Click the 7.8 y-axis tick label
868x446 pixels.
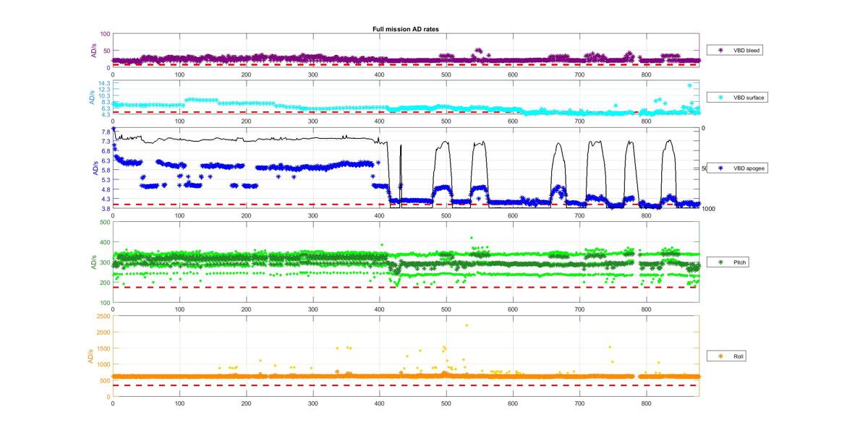coord(106,132)
